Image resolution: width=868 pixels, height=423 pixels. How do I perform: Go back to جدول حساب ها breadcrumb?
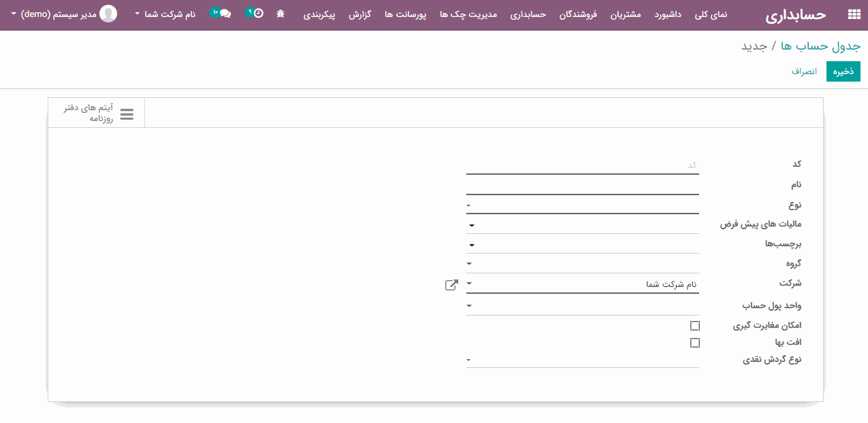(x=820, y=46)
